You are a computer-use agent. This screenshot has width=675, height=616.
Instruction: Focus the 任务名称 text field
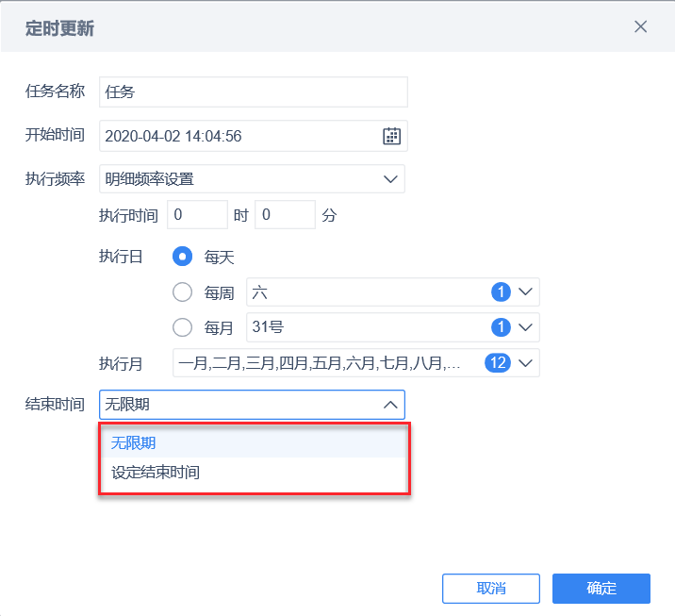253,92
